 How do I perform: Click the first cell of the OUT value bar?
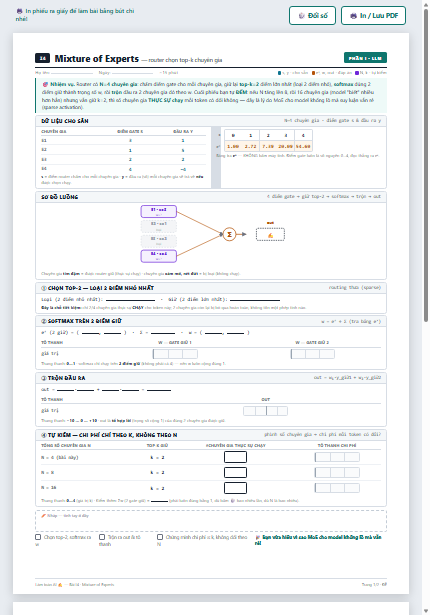pos(249,411)
